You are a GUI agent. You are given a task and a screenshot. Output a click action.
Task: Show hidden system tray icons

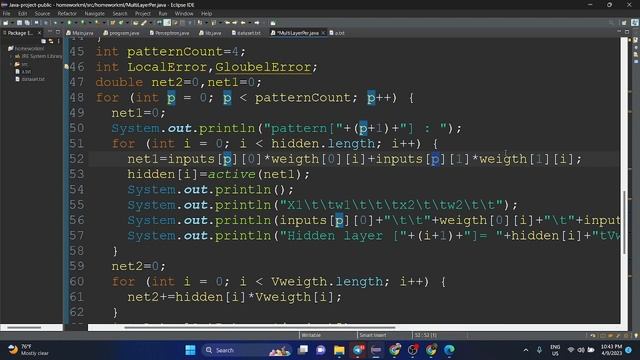coord(526,350)
